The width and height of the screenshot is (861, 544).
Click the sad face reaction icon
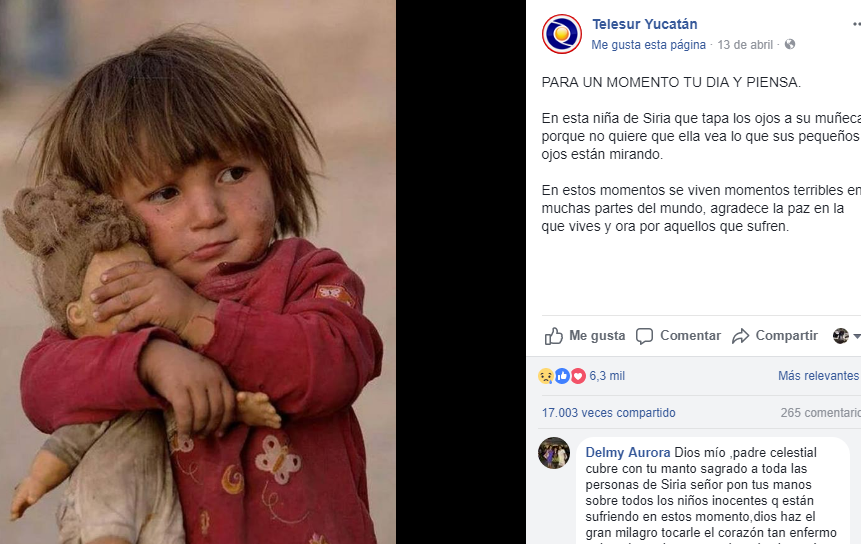click(545, 376)
